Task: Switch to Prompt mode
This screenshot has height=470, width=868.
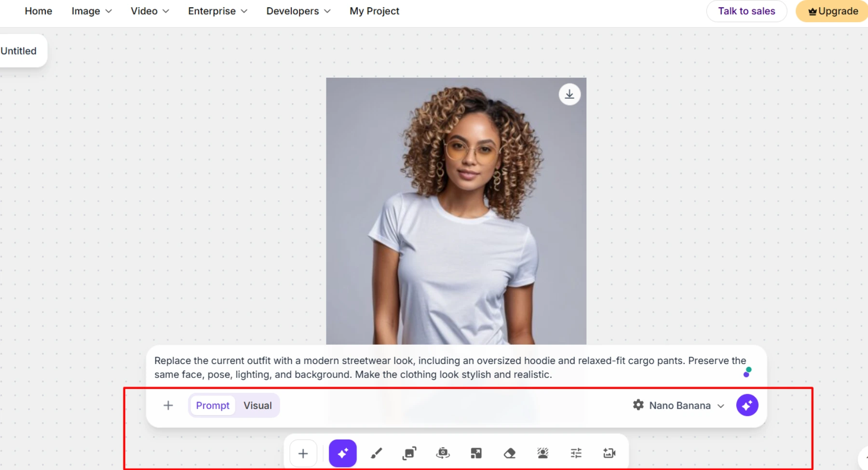Action: tap(213, 405)
